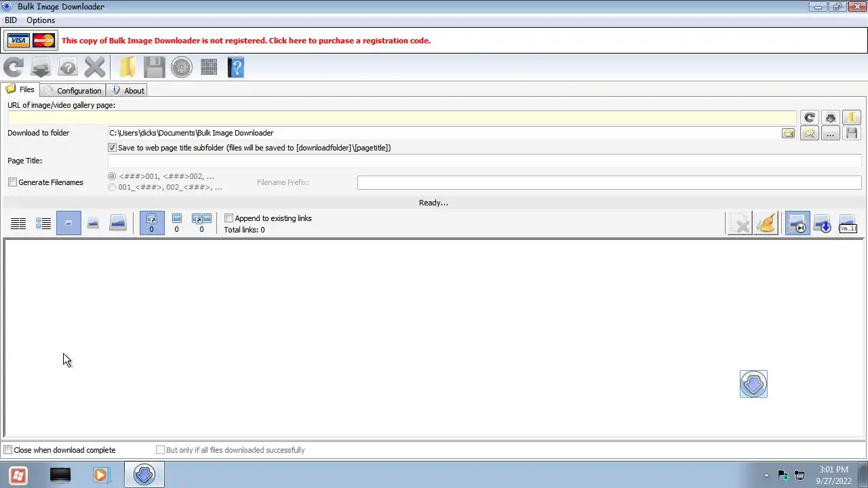Select the 001_<###>, 002_<###> radio option
868x488 pixels.
112,187
